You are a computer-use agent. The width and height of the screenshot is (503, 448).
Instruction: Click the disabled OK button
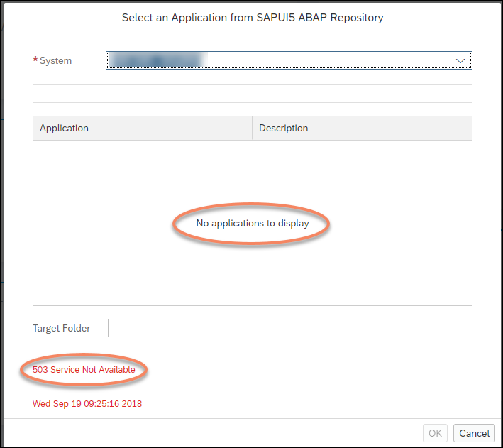click(x=435, y=433)
